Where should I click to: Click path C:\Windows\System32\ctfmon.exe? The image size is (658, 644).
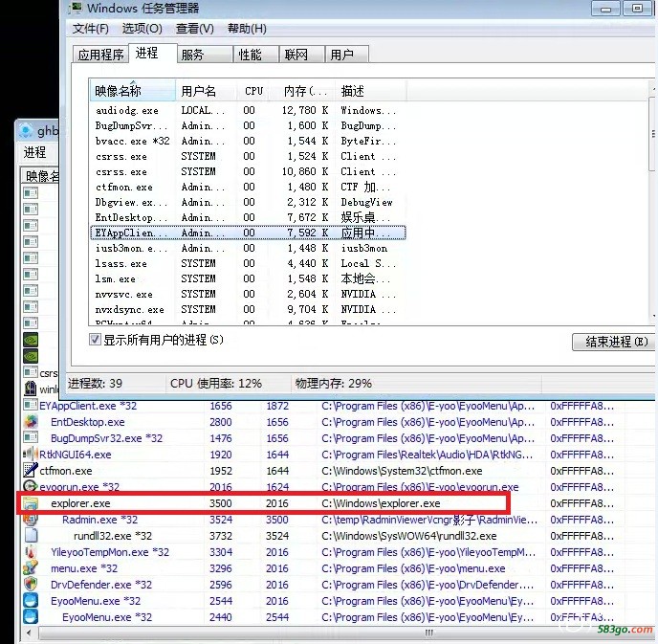402,471
